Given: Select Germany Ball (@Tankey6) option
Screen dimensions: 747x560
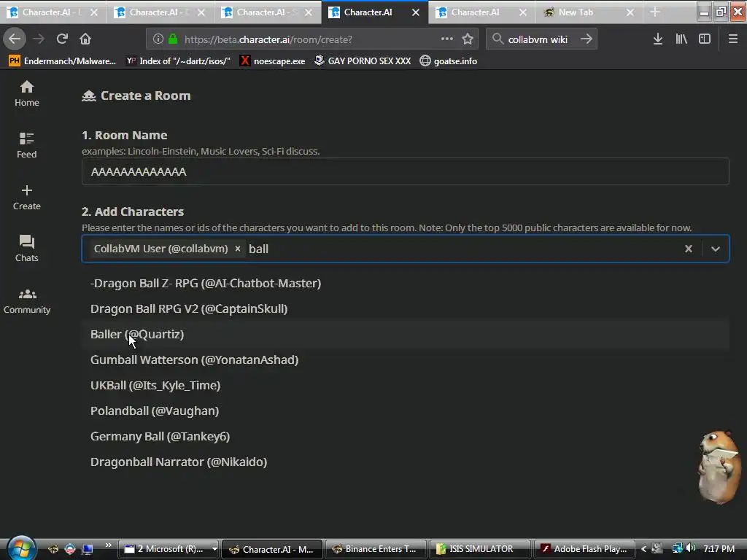Looking at the screenshot, I should (x=405, y=436).
